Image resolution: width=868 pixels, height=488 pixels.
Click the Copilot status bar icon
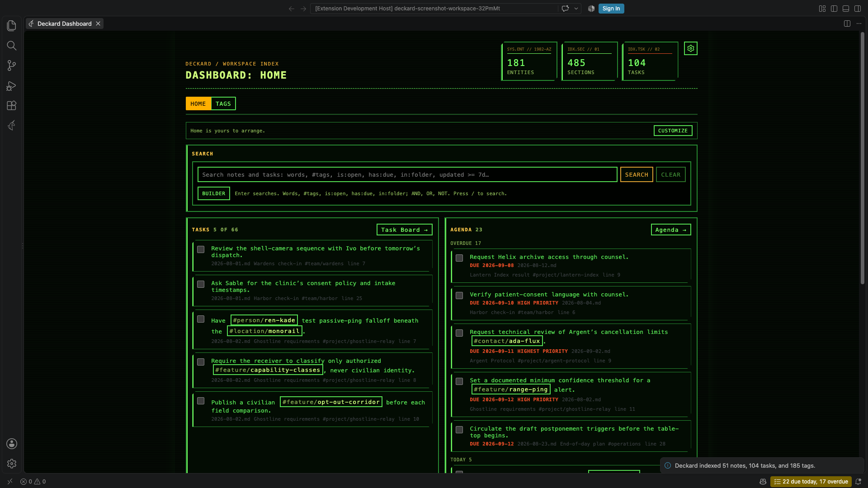(763, 482)
